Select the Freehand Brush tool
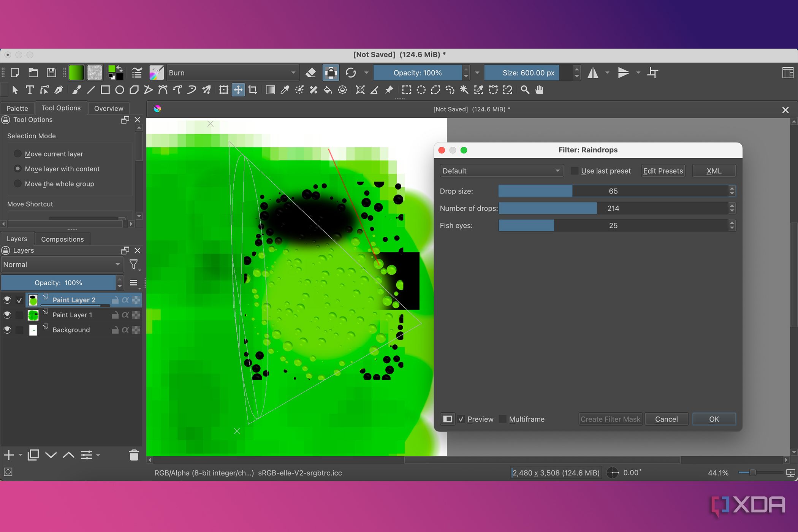The image size is (798, 532). click(76, 90)
